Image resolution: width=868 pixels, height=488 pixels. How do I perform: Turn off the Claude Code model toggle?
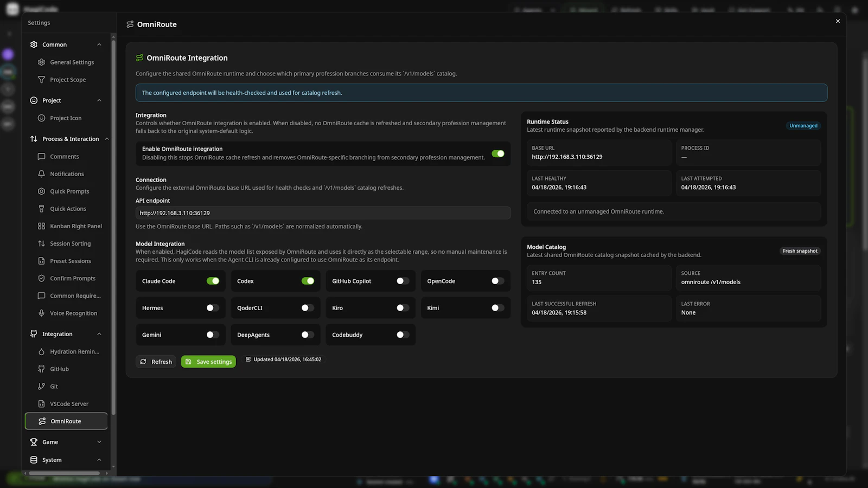coord(213,281)
